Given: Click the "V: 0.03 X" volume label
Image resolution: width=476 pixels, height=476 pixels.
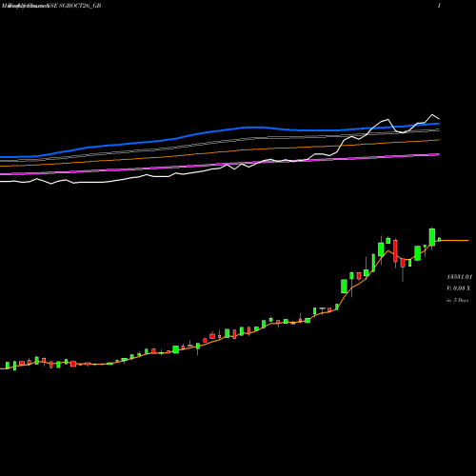Looking at the screenshot, I should click(x=458, y=288).
